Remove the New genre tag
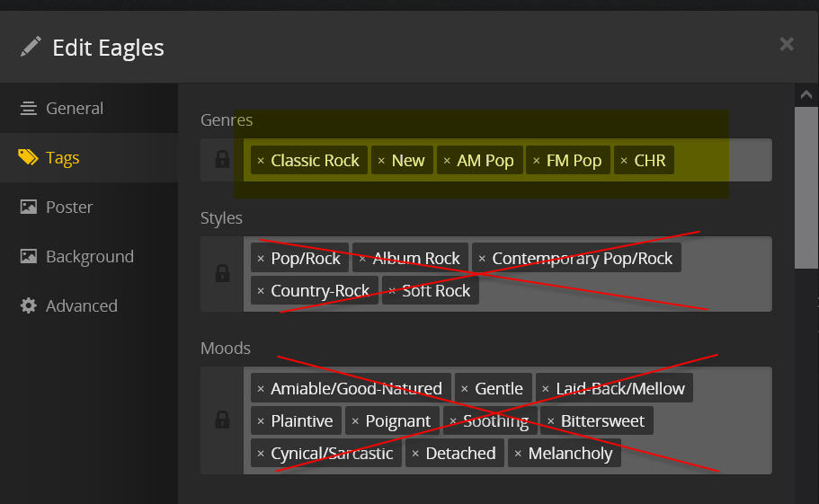Screen dimensions: 819x504 [x=381, y=161]
